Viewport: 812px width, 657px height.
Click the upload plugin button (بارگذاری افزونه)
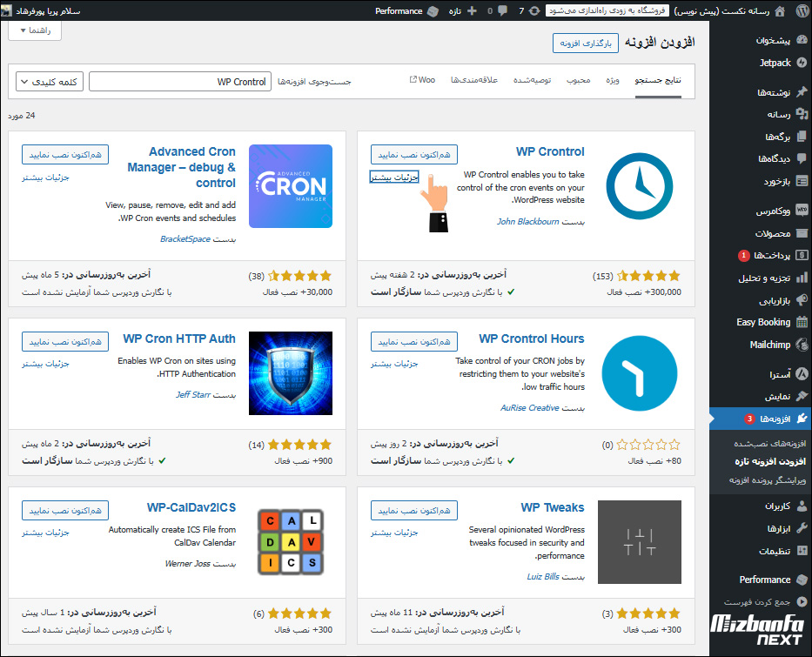[x=586, y=44]
